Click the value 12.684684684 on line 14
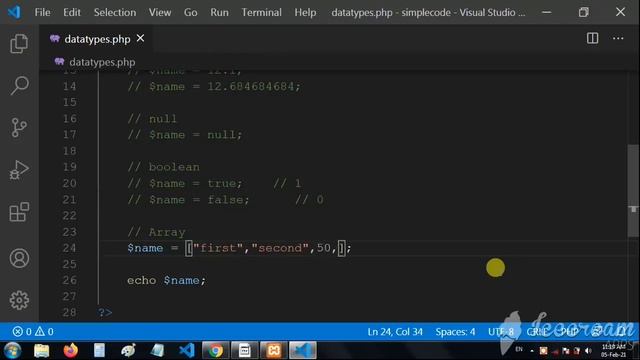Image resolution: width=640 pixels, height=360 pixels. click(250, 87)
